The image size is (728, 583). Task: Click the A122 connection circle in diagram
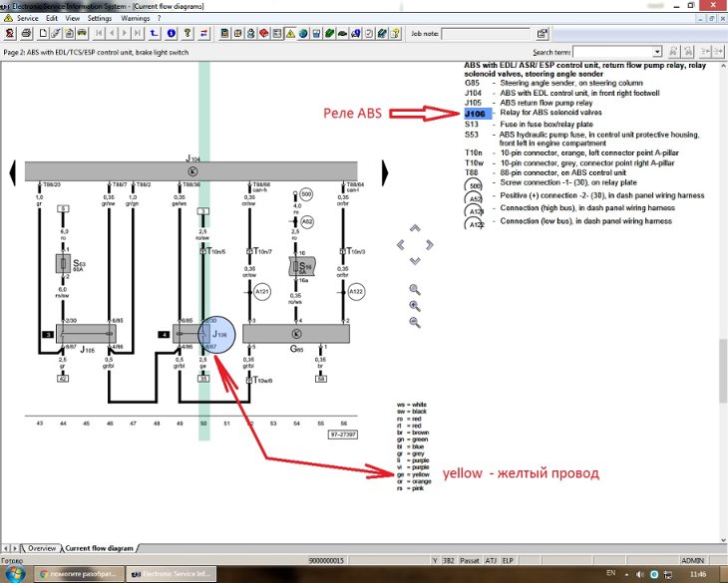pos(356,292)
